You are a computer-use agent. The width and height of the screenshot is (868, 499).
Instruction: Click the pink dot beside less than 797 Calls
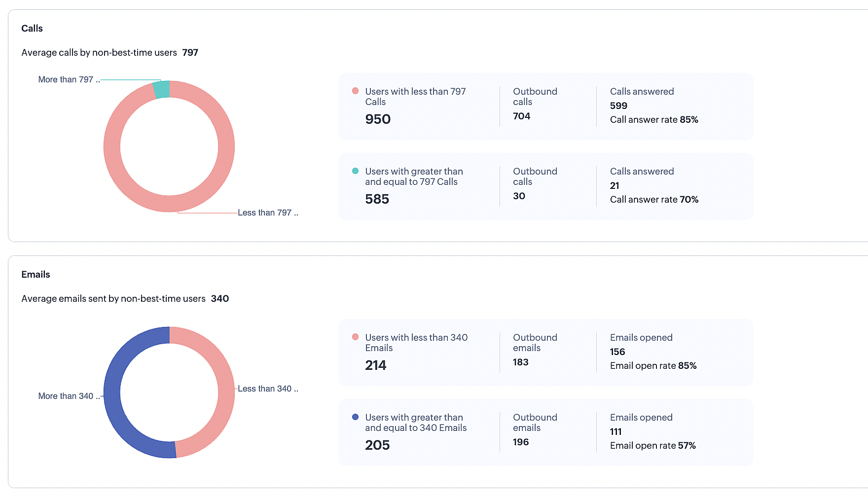click(355, 91)
